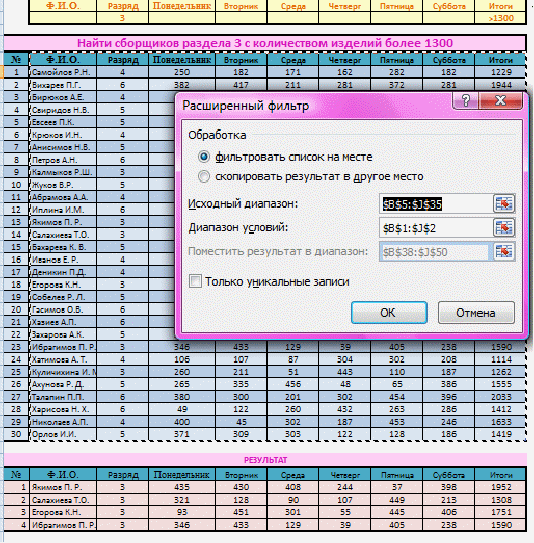Click the cell 'Гасимов О.В.'
Screen dimensions: 534x543
pos(63,309)
